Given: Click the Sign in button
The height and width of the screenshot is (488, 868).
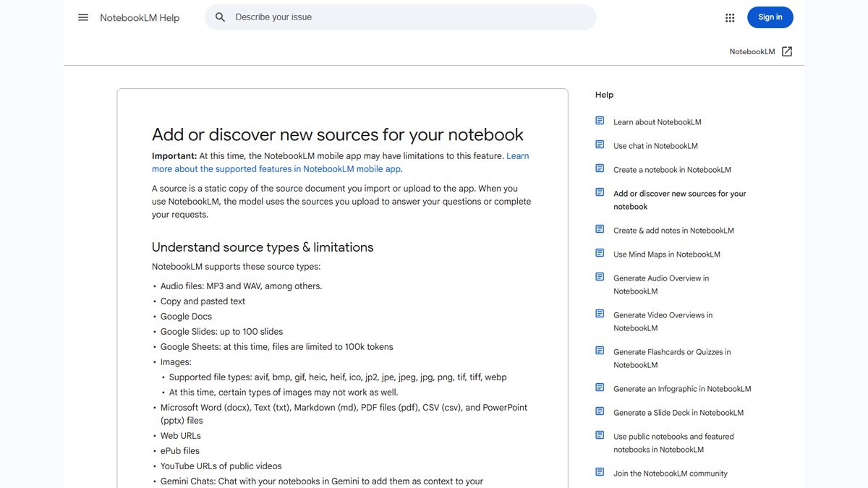Looking at the screenshot, I should [x=770, y=17].
